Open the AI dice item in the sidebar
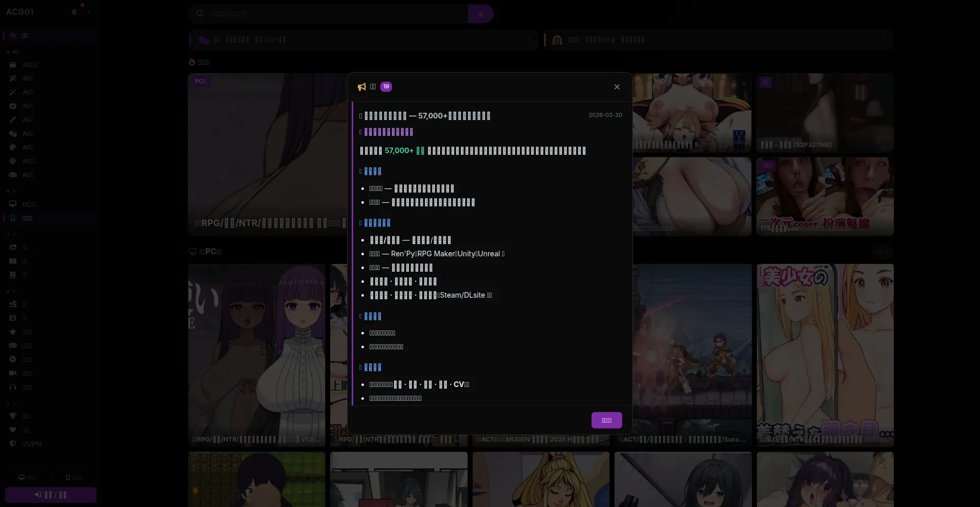Viewport: 980px width, 507px height. [x=51, y=134]
